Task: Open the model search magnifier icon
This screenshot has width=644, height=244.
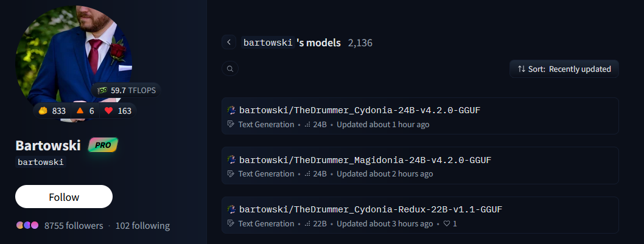Action: pyautogui.click(x=230, y=69)
